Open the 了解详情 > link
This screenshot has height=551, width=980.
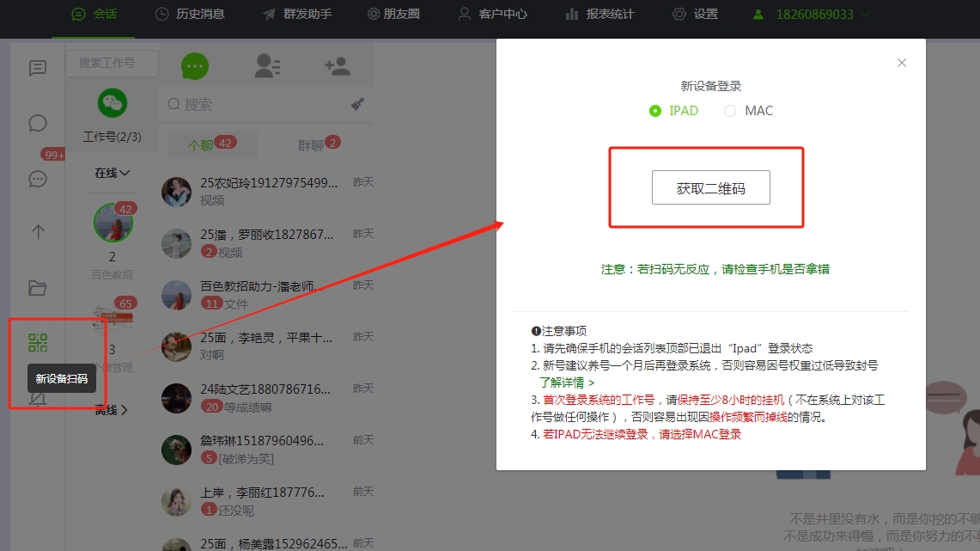point(567,383)
